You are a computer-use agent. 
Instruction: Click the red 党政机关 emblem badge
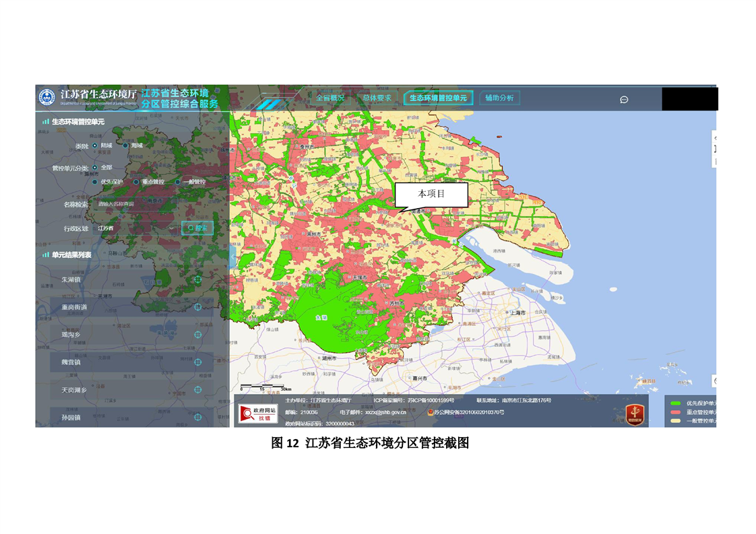tap(634, 413)
